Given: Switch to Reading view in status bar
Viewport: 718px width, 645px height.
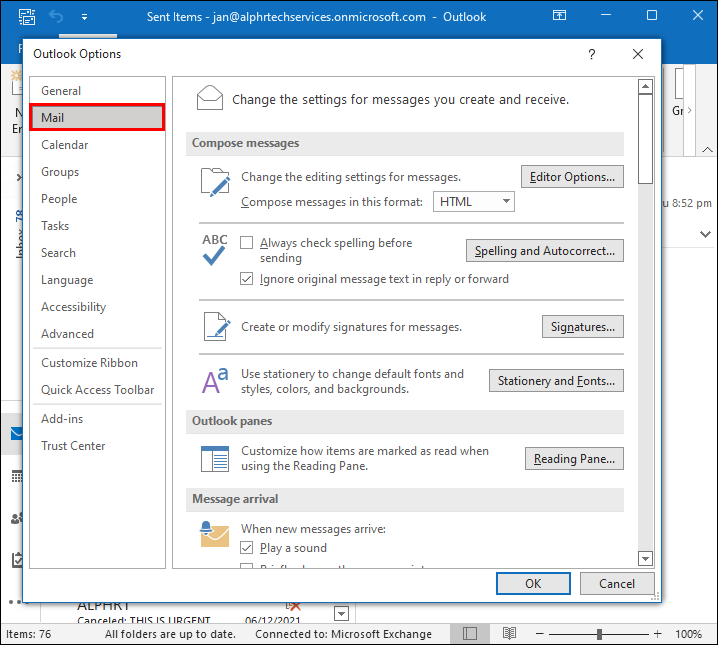Looking at the screenshot, I should point(509,634).
